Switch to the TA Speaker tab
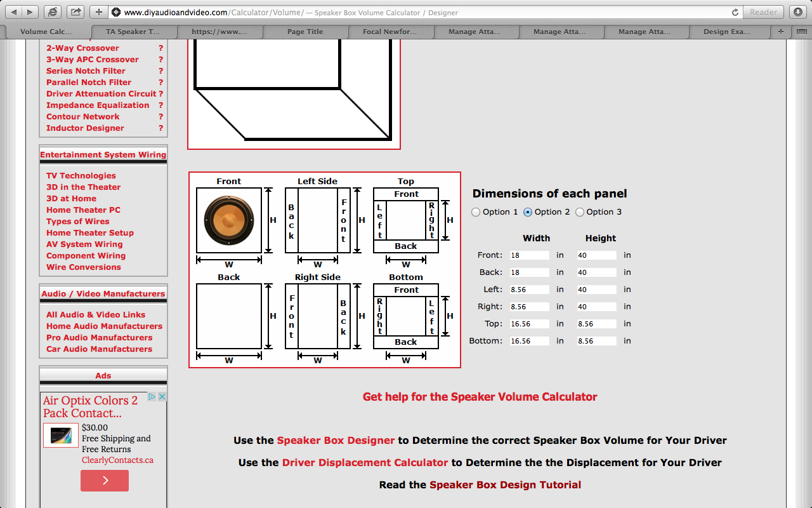 click(x=133, y=32)
